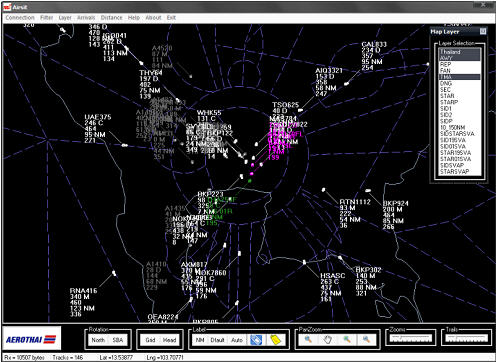This screenshot has height=362, width=496.
Task: Click the last Pan/Zoom magnifier icon
Action: click(x=366, y=340)
